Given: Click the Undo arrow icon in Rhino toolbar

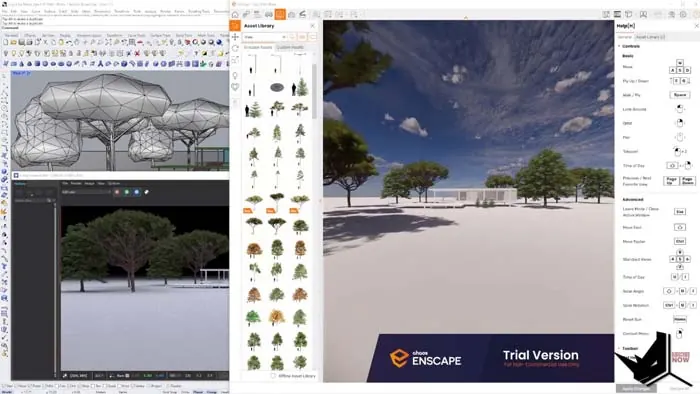Looking at the screenshot, I should (x=69, y=42).
